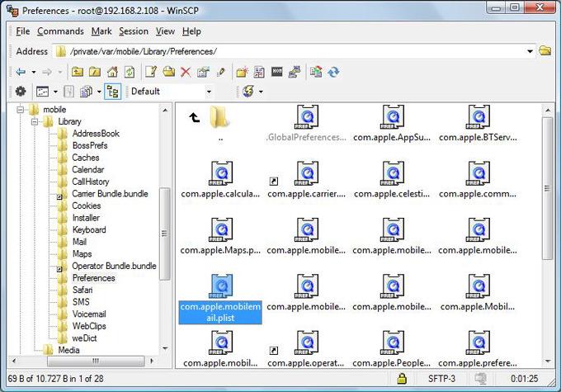Screen dimensions: 561x392
Task: Click the blue circular arrows keep-up-to-date icon
Action: point(333,72)
